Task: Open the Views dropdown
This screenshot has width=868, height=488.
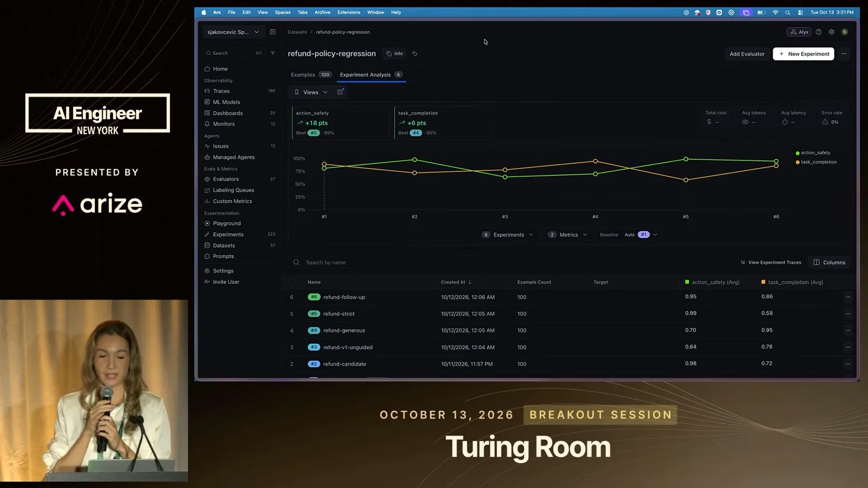Action: 311,92
